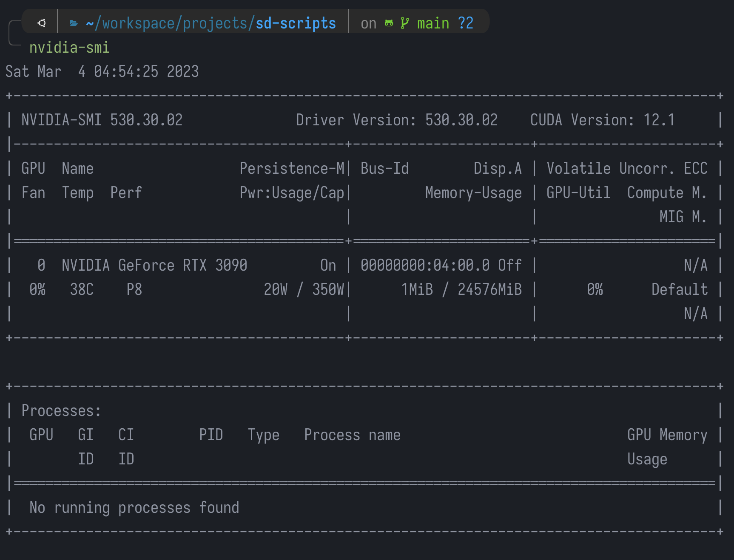Click the temperature value 38C

tap(82, 289)
